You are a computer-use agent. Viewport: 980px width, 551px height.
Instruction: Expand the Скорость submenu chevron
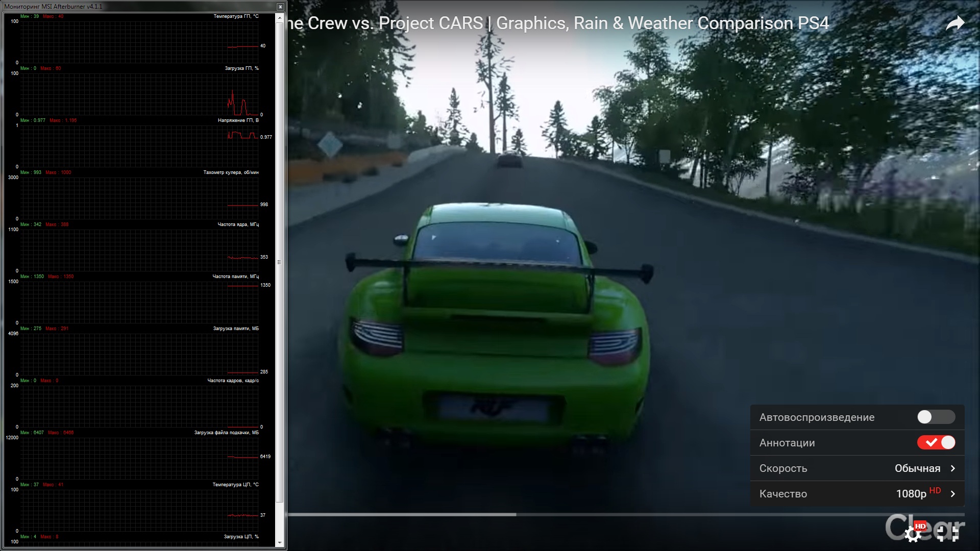coord(952,468)
